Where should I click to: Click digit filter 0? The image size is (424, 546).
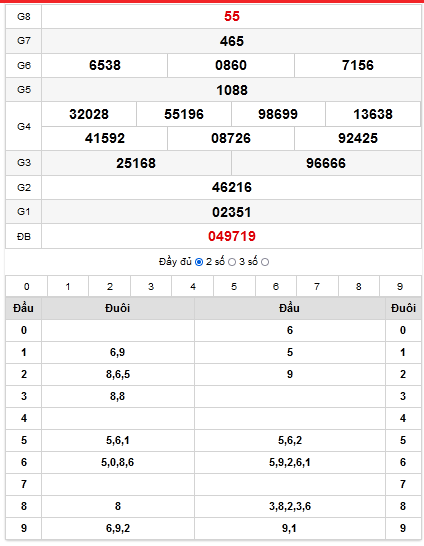tap(26, 287)
